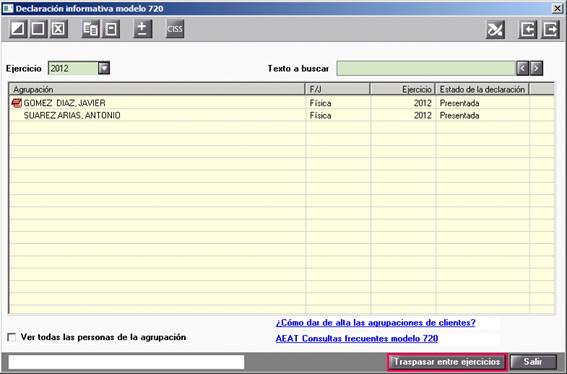Click the white status text box at bottom
This screenshot has width=567, height=374.
(x=126, y=362)
